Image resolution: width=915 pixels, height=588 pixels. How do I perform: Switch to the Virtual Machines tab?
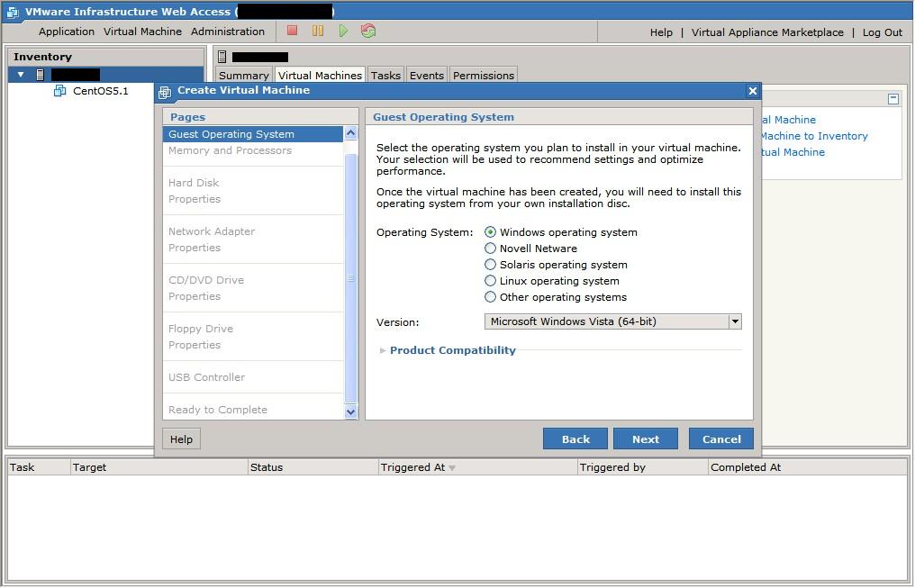[x=320, y=76]
